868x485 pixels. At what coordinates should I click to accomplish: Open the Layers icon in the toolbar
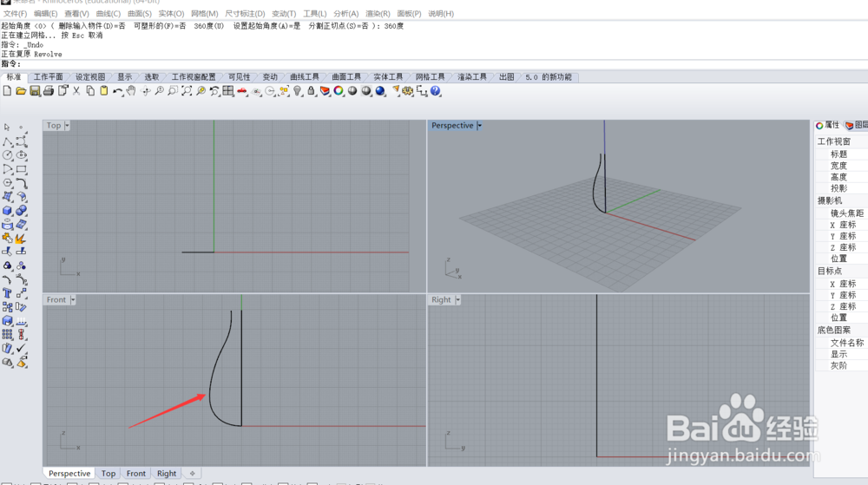tap(325, 91)
